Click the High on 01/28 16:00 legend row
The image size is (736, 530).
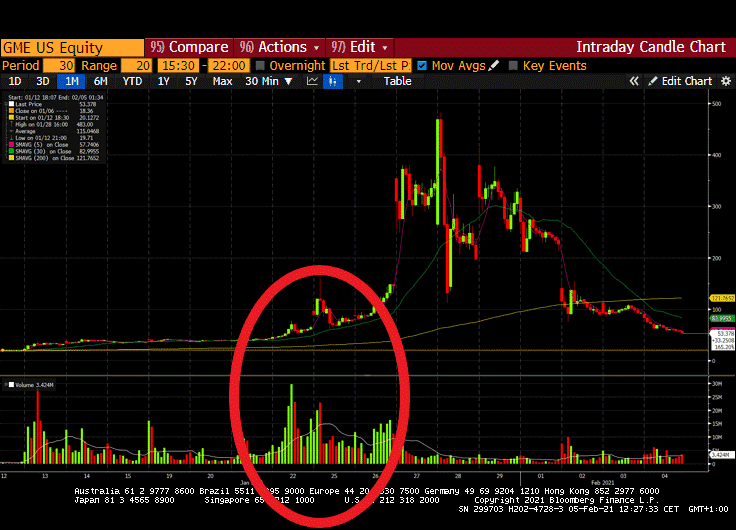[x=53, y=124]
